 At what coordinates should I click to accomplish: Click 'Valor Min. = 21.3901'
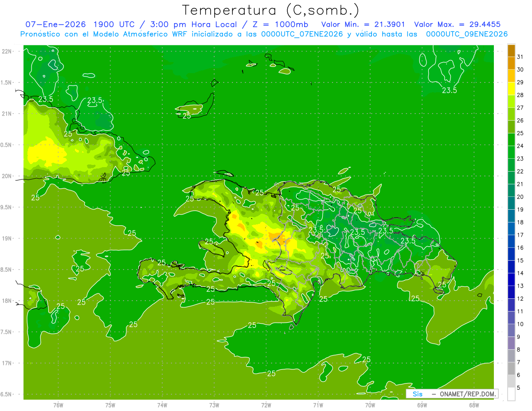[363, 24]
